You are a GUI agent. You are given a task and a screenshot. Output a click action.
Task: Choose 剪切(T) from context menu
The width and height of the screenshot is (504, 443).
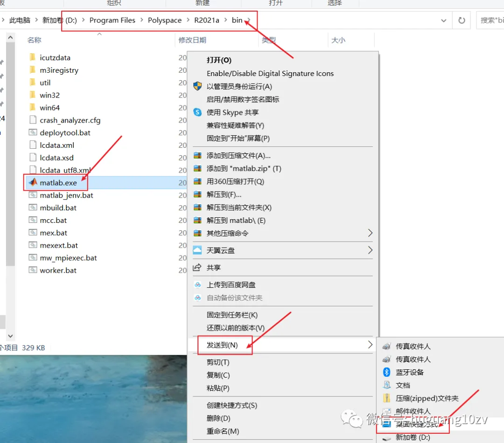[218, 362]
